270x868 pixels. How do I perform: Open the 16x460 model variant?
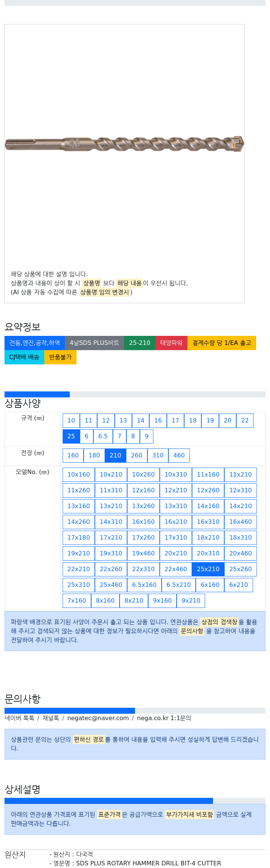click(241, 522)
